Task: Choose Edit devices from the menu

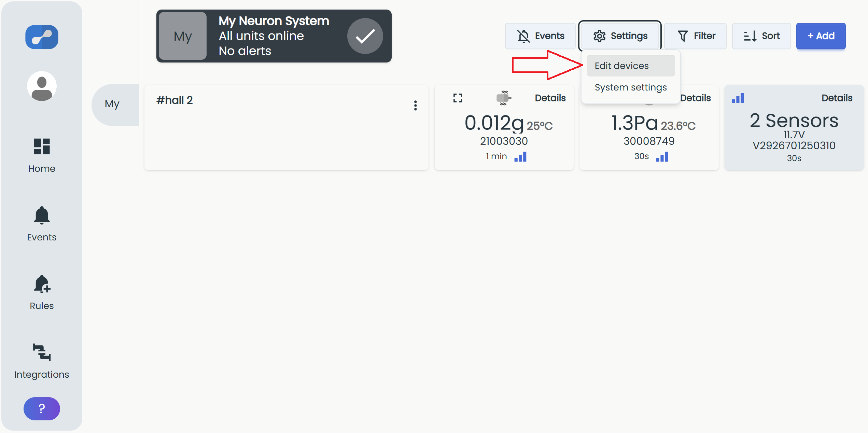Action: 631,66
